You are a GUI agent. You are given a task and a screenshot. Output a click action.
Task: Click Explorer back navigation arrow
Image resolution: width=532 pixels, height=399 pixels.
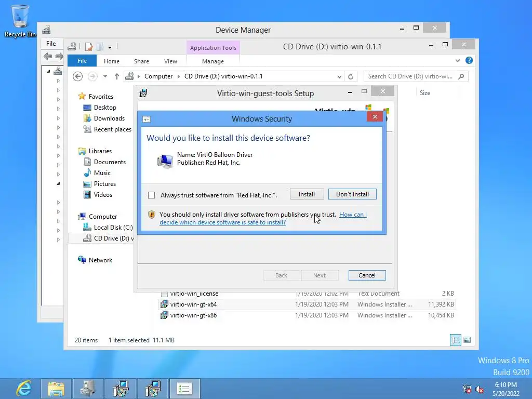[x=78, y=76]
